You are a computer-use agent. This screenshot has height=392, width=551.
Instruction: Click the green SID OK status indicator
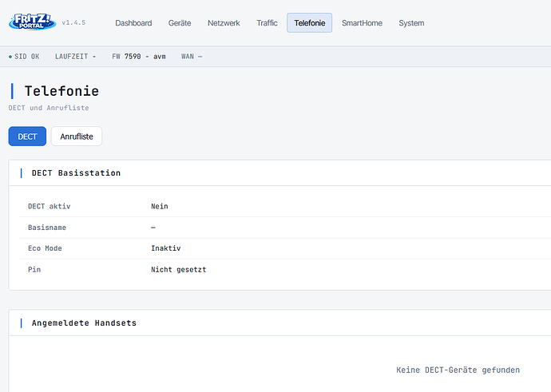coord(24,57)
